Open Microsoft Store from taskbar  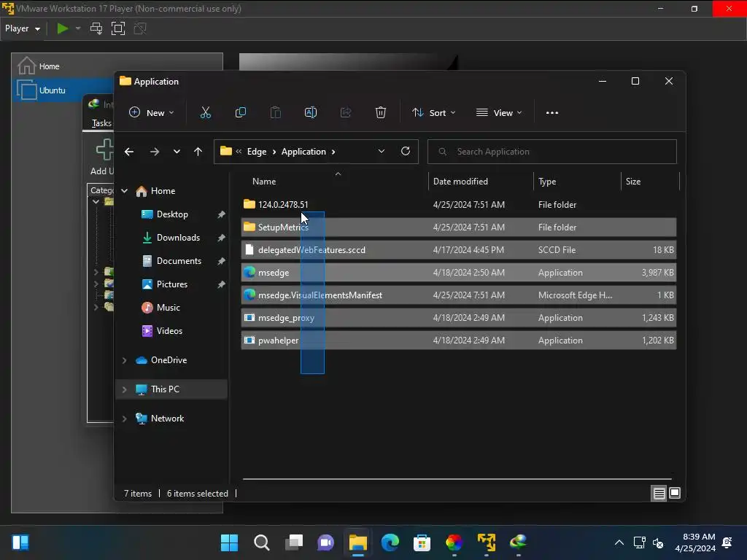[422, 542]
